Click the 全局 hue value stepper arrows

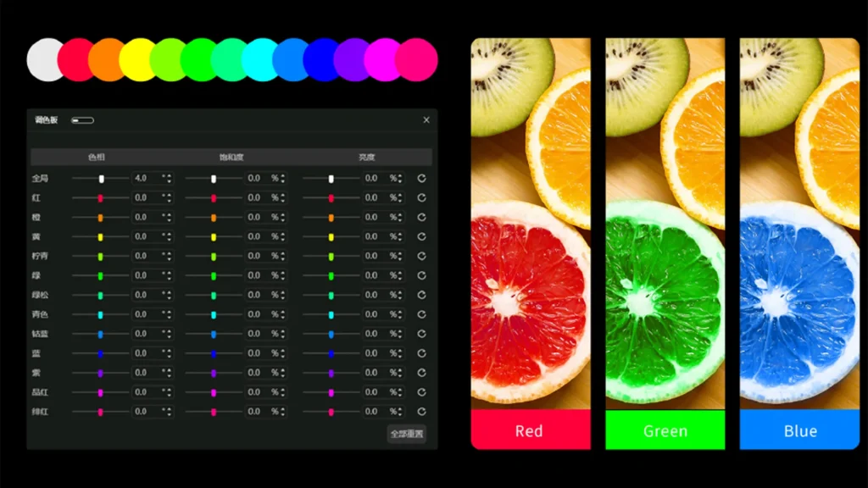pyautogui.click(x=170, y=179)
